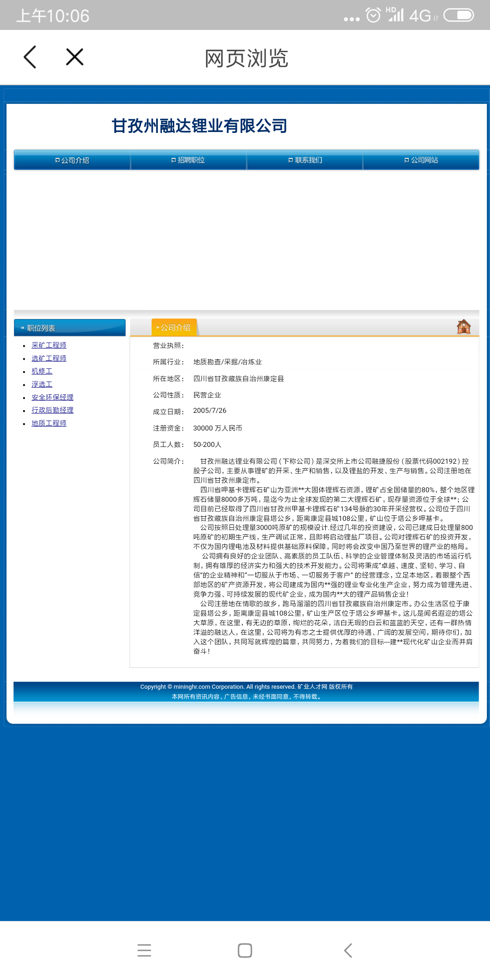The image size is (490, 980).
Task: Select the region 四川省甘孜藏族自治州康定县
Action: [x=239, y=379]
